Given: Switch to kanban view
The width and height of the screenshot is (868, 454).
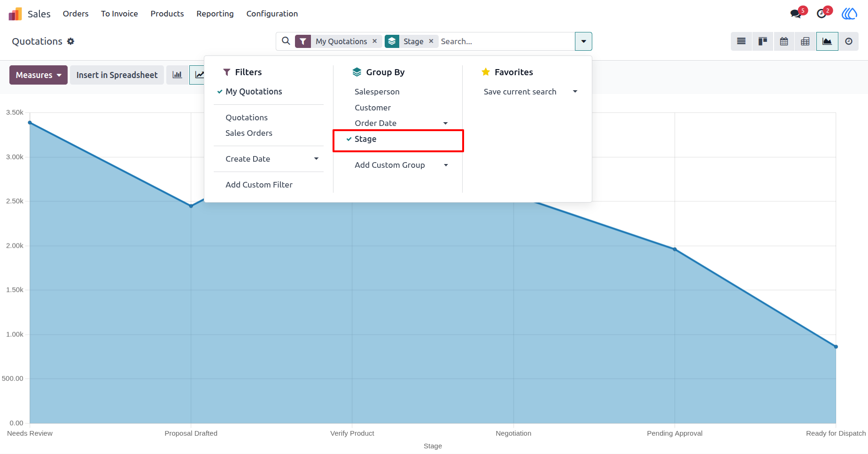Looking at the screenshot, I should pyautogui.click(x=763, y=41).
